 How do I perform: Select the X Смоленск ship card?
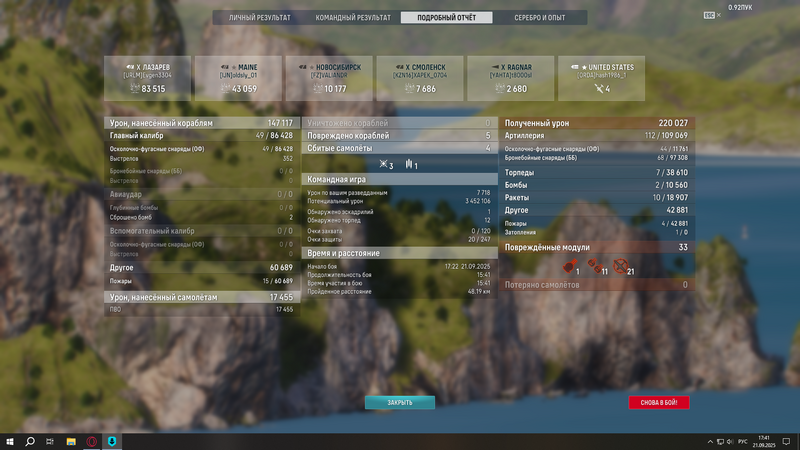click(x=420, y=78)
